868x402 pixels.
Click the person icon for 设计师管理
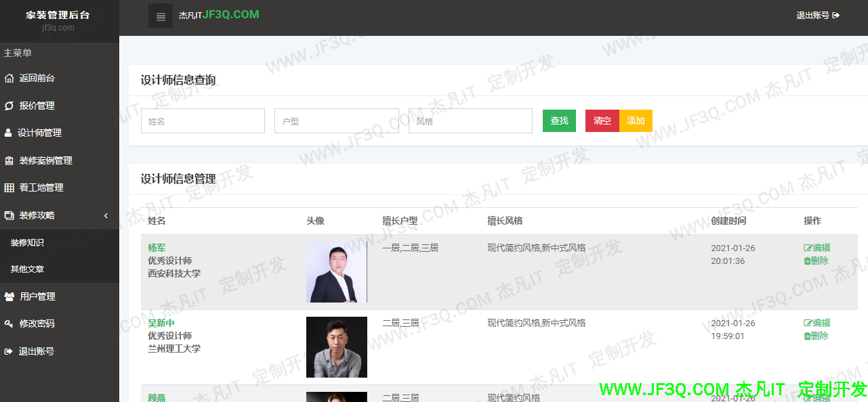click(8, 133)
